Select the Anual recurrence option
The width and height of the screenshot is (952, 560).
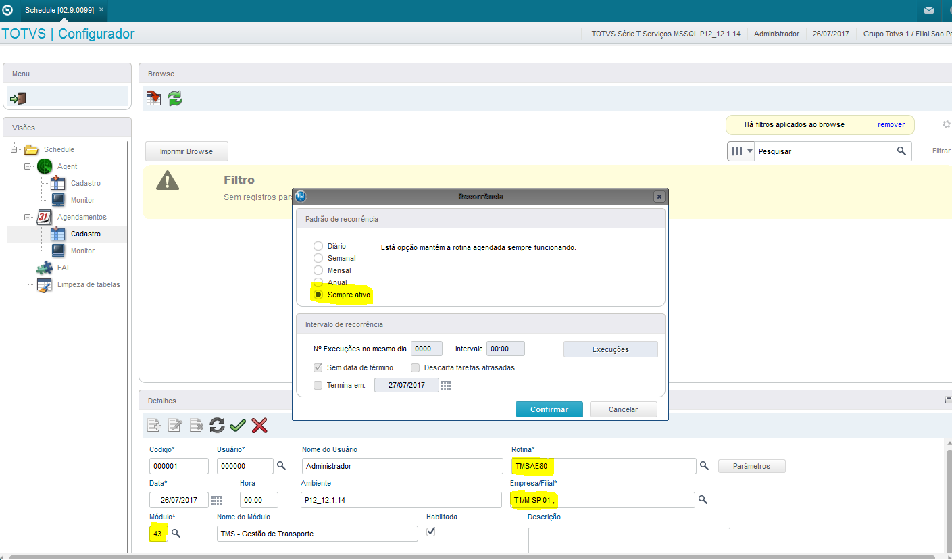[x=318, y=282]
